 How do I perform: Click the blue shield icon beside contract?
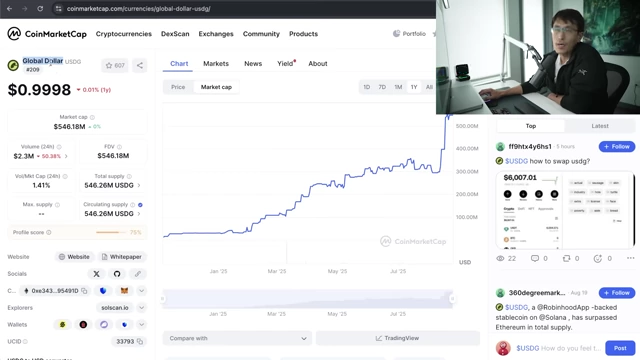coord(103,291)
